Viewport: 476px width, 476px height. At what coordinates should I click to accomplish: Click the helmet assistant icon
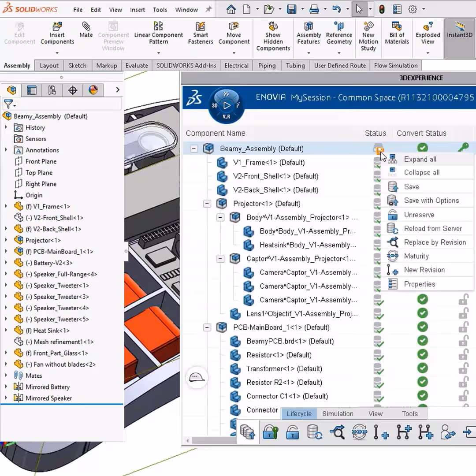(x=197, y=377)
